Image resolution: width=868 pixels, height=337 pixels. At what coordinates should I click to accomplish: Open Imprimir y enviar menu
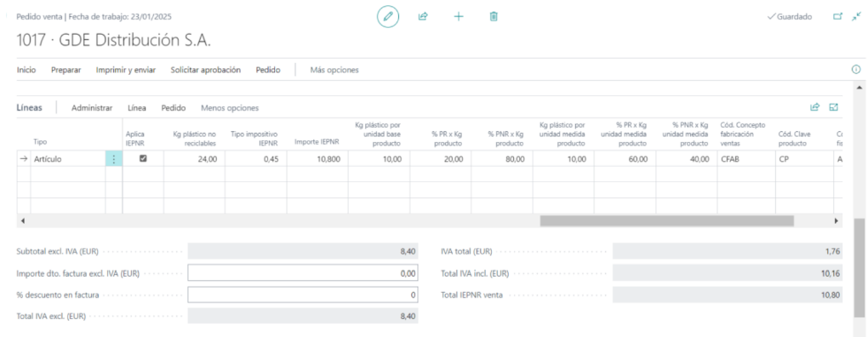126,70
